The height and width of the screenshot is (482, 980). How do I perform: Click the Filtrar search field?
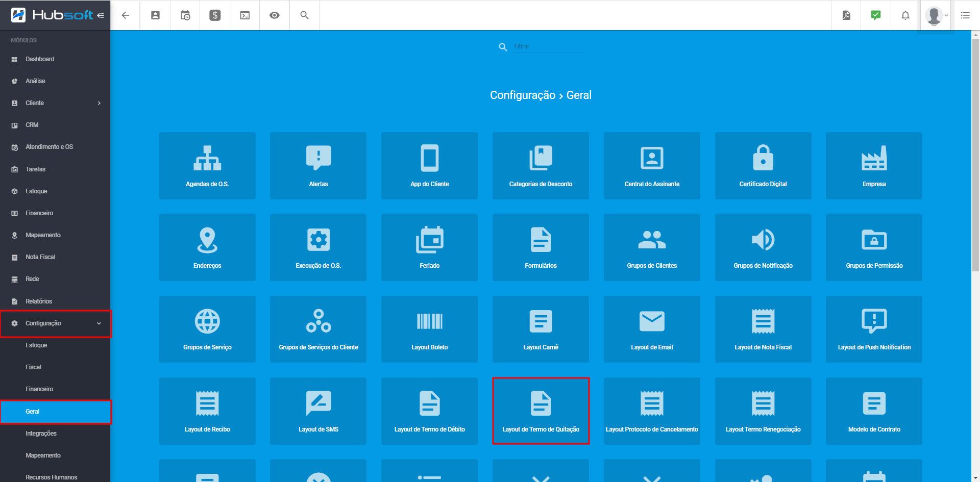[549, 46]
